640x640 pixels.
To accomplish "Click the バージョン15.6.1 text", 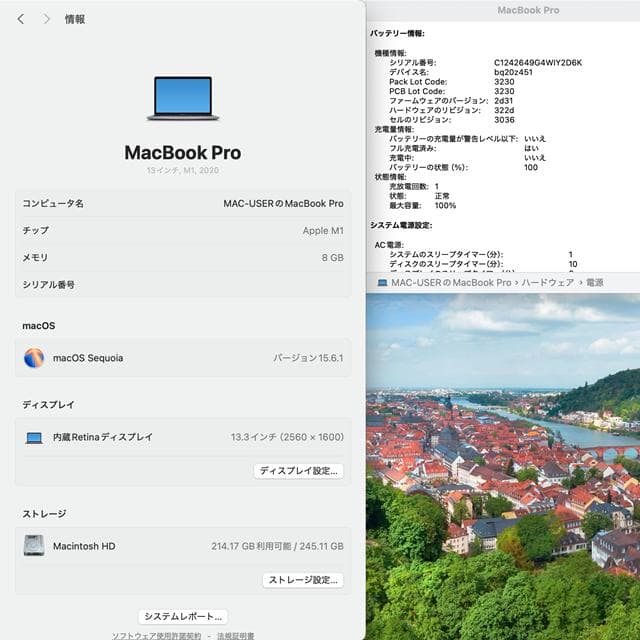I will (308, 358).
